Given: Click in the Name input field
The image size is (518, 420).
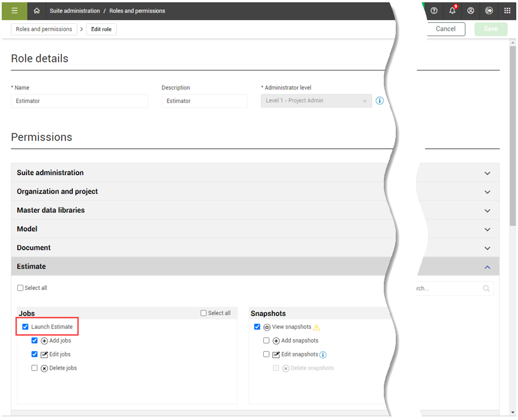Looking at the screenshot, I should [79, 101].
